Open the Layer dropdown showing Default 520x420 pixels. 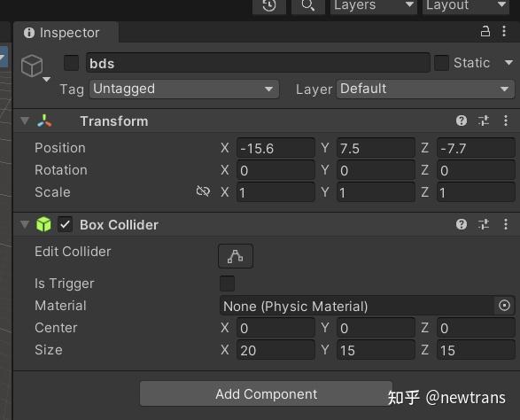pyautogui.click(x=425, y=89)
